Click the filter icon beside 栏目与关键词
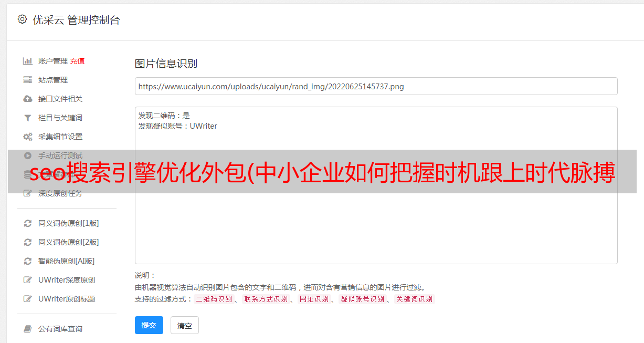The height and width of the screenshot is (343, 644). tap(28, 118)
